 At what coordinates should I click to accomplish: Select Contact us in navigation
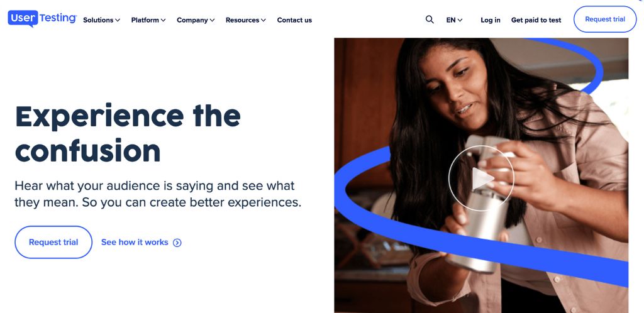click(x=294, y=19)
